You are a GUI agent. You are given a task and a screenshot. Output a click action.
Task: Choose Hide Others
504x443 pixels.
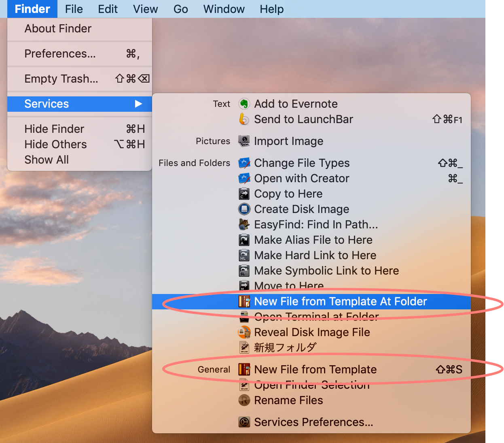pyautogui.click(x=55, y=145)
